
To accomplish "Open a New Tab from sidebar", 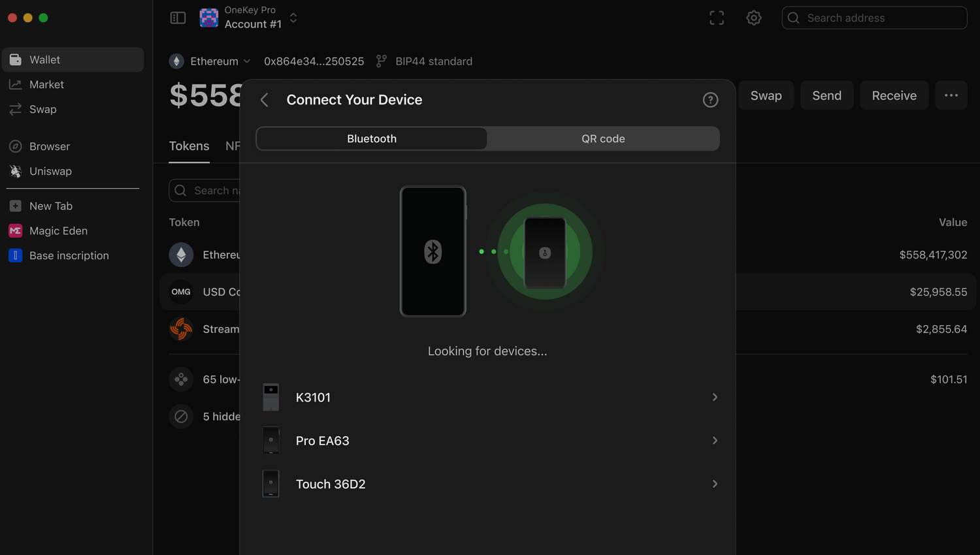I will (x=73, y=206).
